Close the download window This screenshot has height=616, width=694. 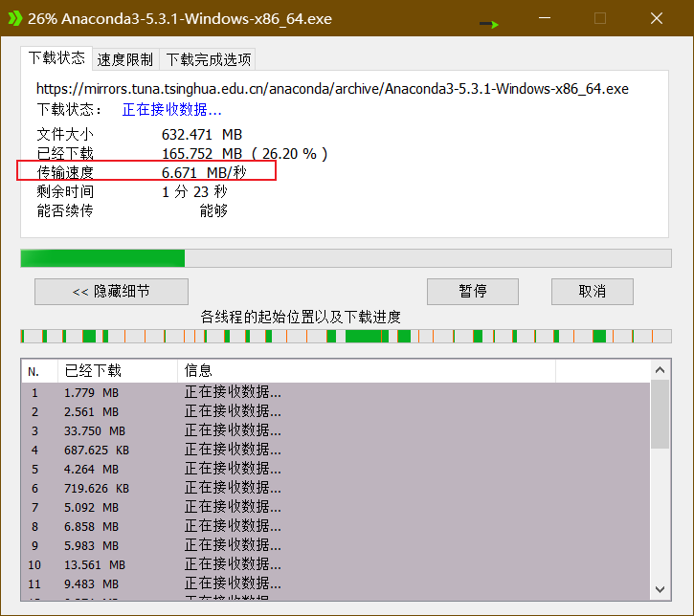pos(657,18)
